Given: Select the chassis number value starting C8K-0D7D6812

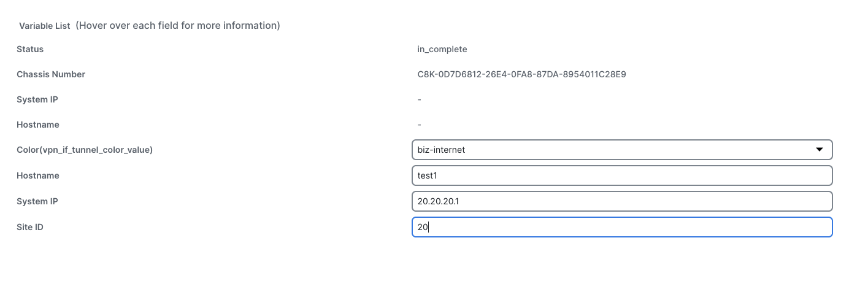Looking at the screenshot, I should [521, 74].
